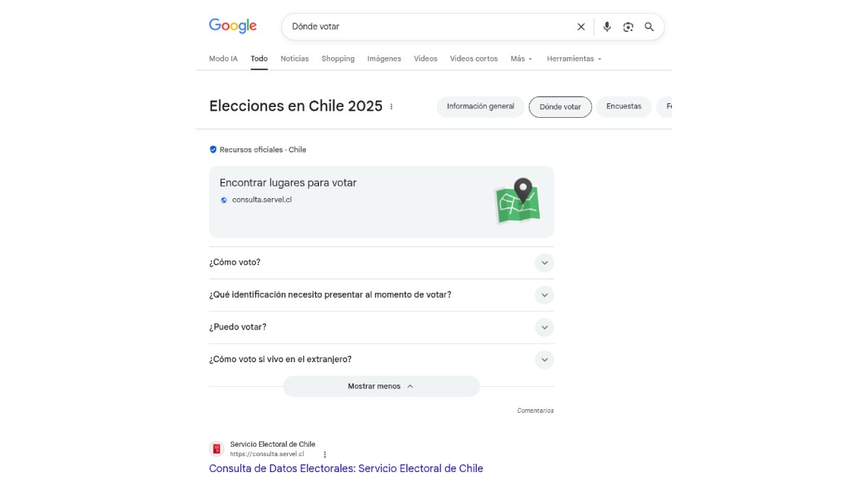Open the Más dropdown menu

[521, 59]
